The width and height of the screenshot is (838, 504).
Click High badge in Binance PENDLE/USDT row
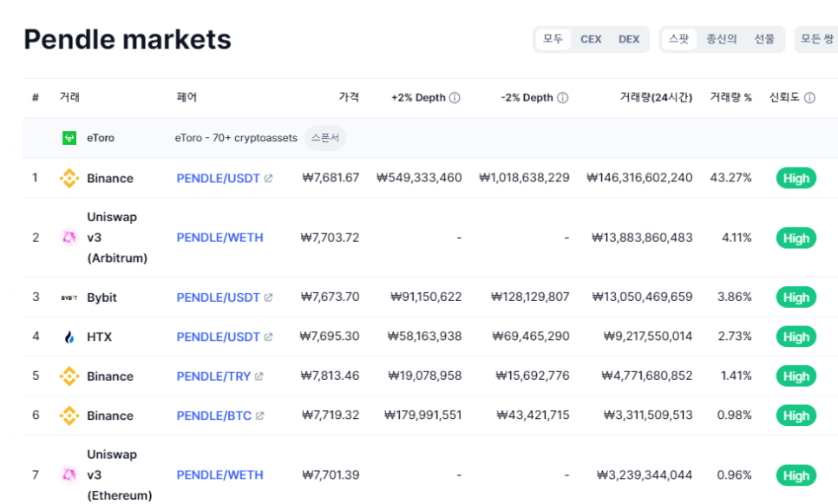pos(796,178)
